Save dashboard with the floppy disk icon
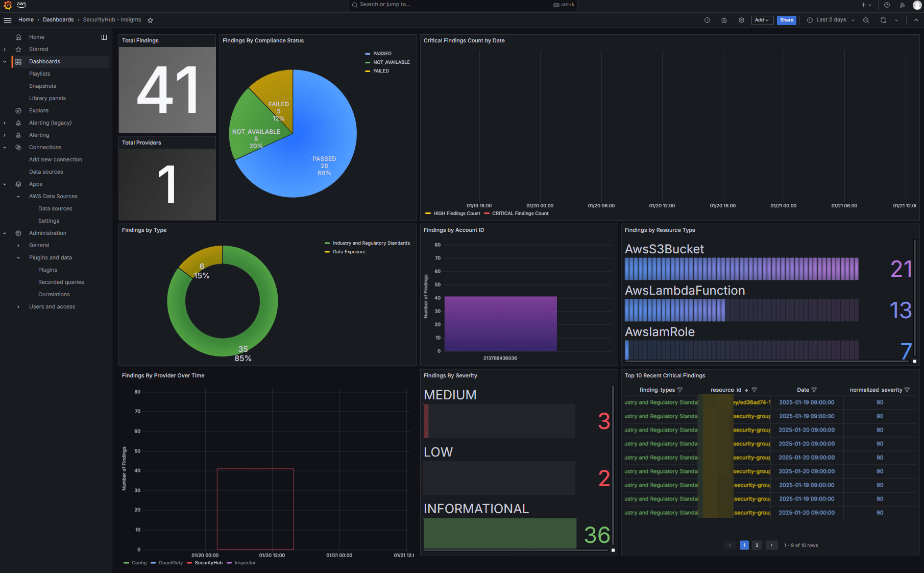Viewport: 924px width, 573px height. click(x=724, y=20)
